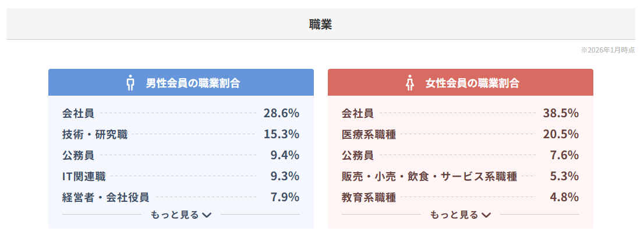This screenshot has width=644, height=238.
Task: Click the 職業 section heading
Action: pos(321,24)
